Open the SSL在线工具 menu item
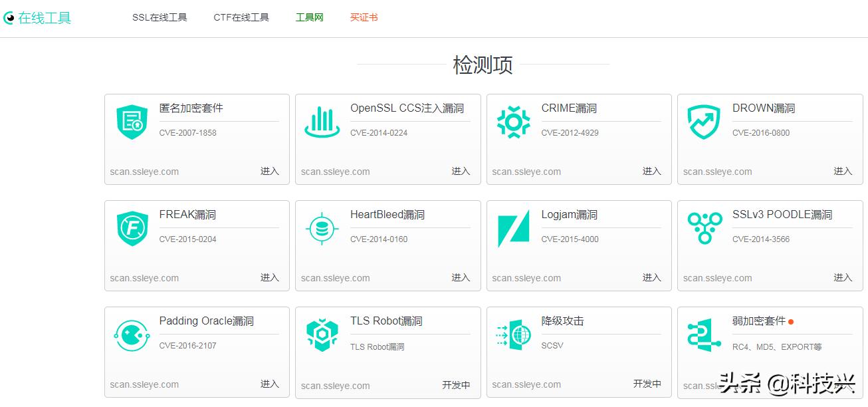The width and height of the screenshot is (868, 407). coord(160,17)
